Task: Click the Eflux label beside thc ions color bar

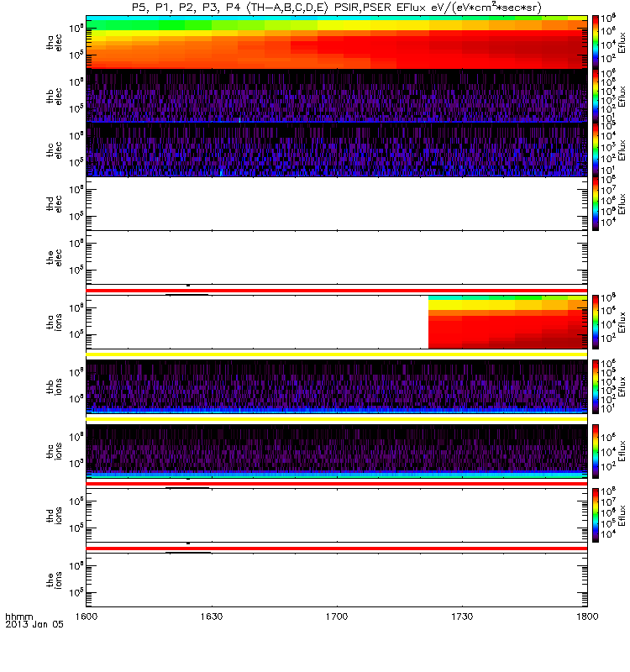Action: [622, 451]
